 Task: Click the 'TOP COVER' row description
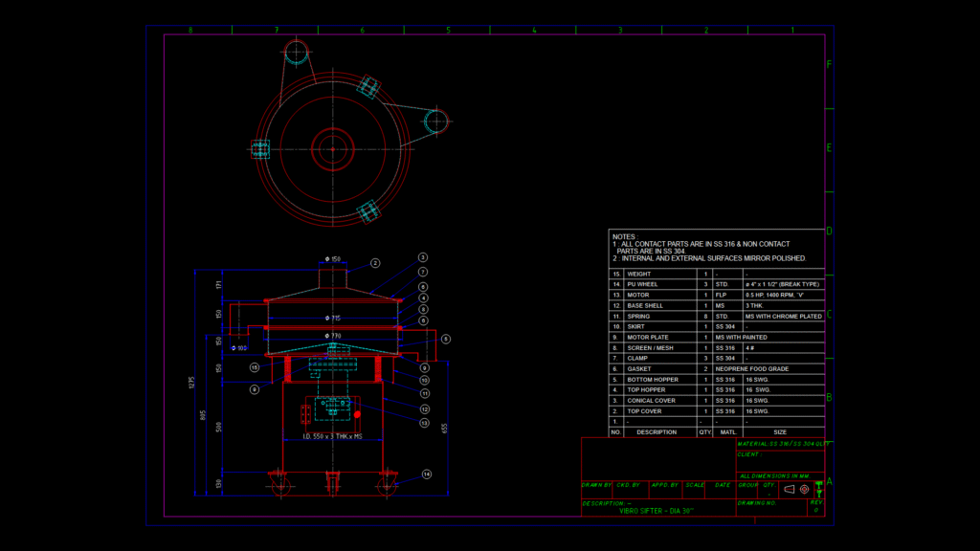pos(644,411)
